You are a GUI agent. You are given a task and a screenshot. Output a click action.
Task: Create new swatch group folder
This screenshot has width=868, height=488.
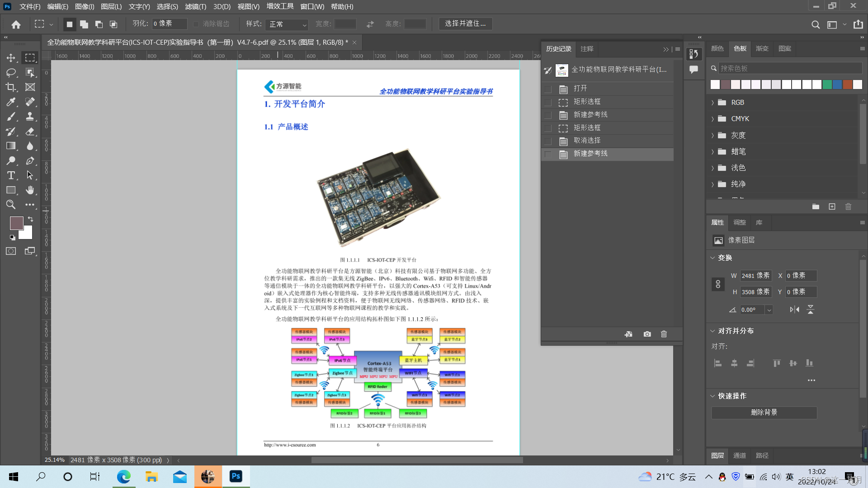tap(816, 206)
